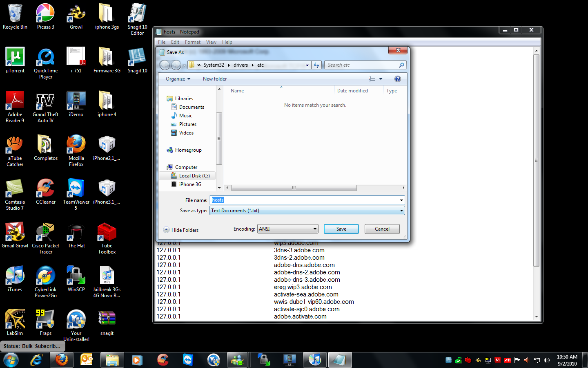Select Documents in navigation pane
The width and height of the screenshot is (588, 368).
coord(187,107)
